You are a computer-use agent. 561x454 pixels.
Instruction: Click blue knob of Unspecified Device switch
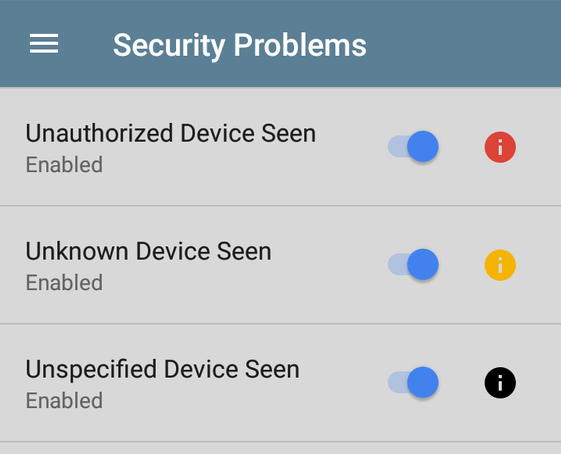(423, 382)
